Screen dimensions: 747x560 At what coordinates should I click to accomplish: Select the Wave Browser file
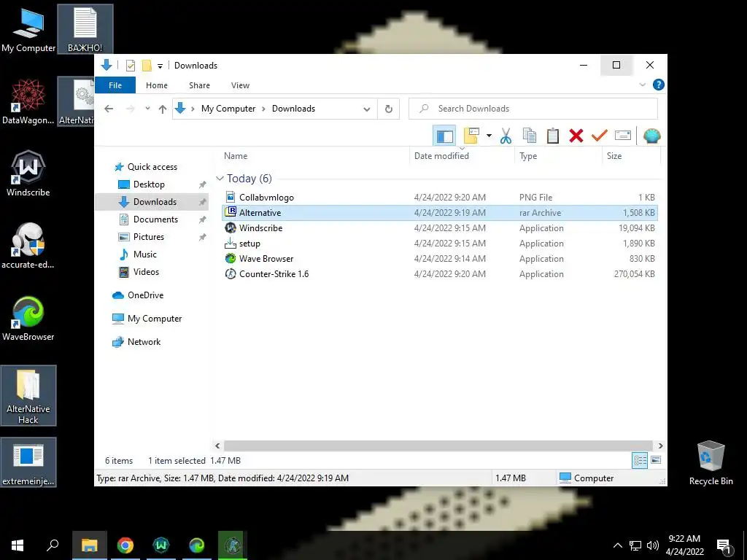[x=440, y=259]
